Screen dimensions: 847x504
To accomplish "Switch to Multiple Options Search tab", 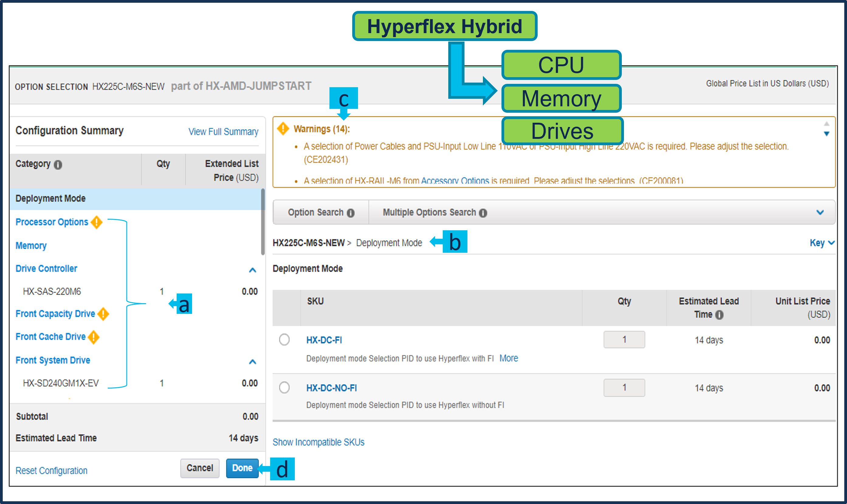I will [x=429, y=213].
